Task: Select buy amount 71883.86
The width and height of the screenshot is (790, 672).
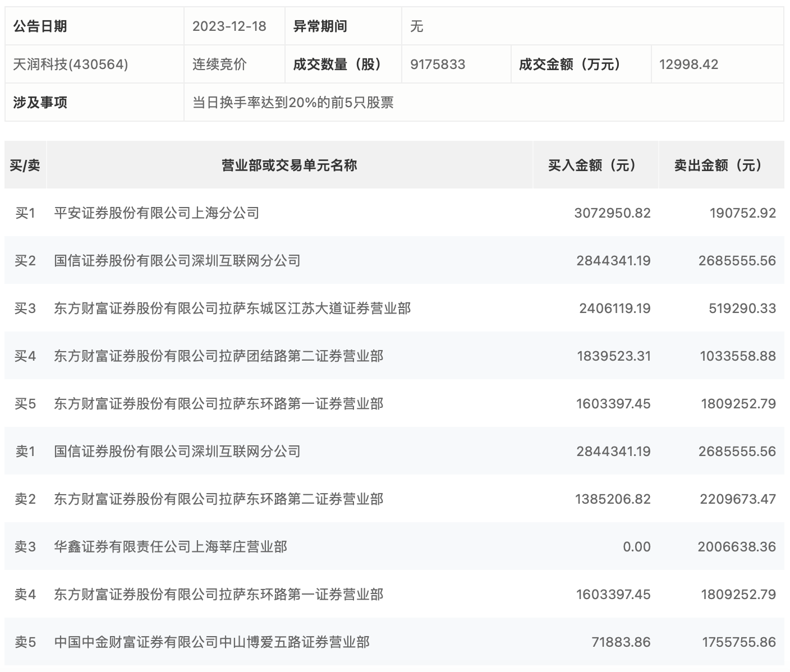Action: pos(621,642)
